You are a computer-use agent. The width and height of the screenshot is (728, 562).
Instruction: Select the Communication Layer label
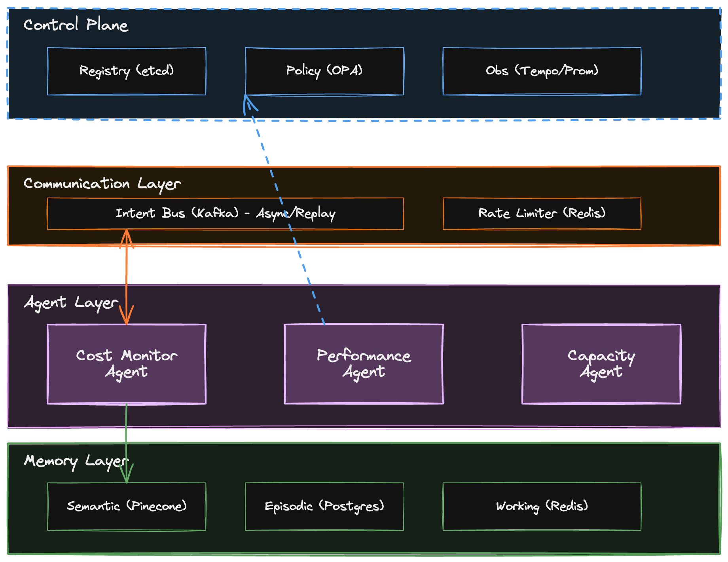pyautogui.click(x=102, y=184)
